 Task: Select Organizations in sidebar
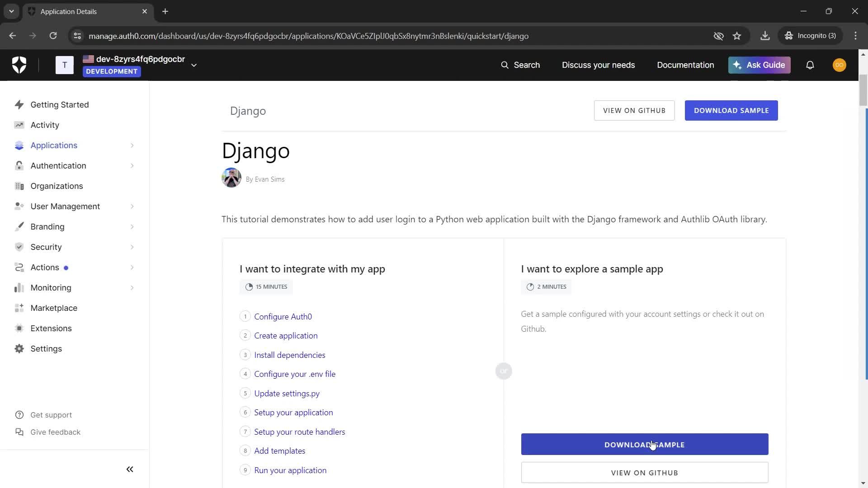pyautogui.click(x=57, y=186)
